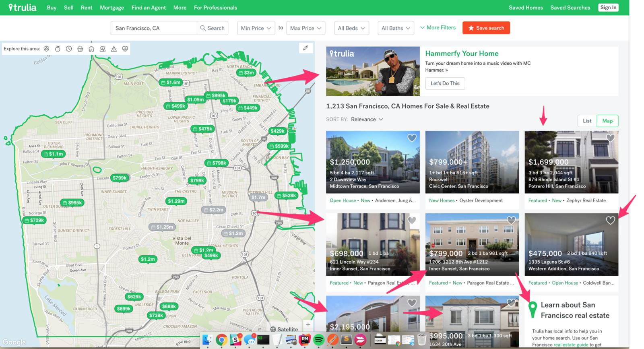Image resolution: width=644 pixels, height=349 pixels.
Task: Click the Trulia logo in header
Action: pos(23,7)
